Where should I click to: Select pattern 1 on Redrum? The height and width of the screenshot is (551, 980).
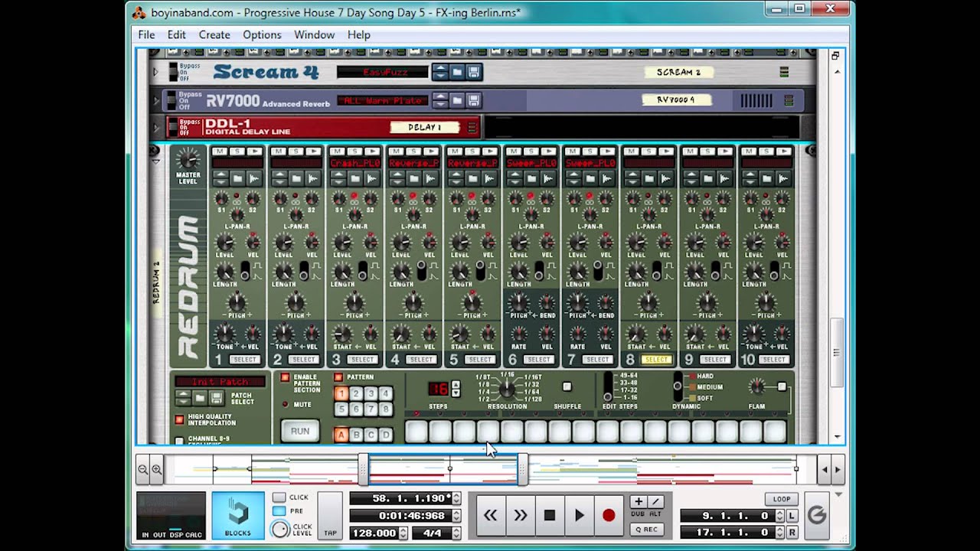pos(341,393)
